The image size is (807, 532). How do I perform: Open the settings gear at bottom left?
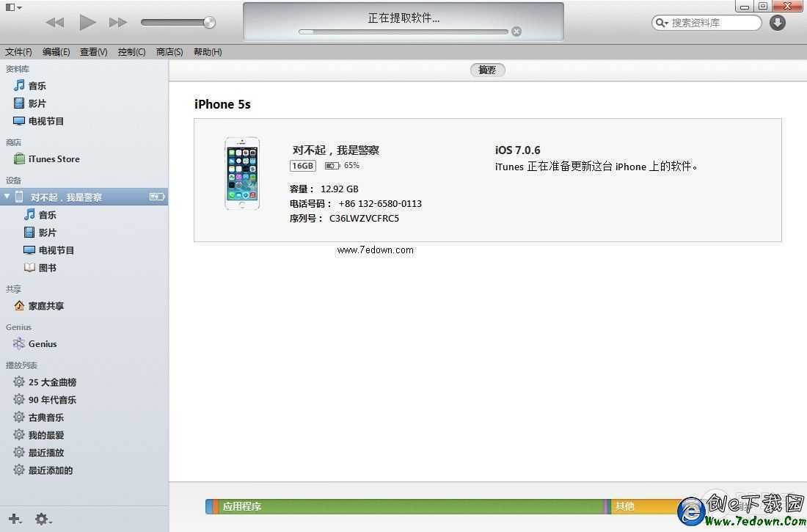click(42, 520)
